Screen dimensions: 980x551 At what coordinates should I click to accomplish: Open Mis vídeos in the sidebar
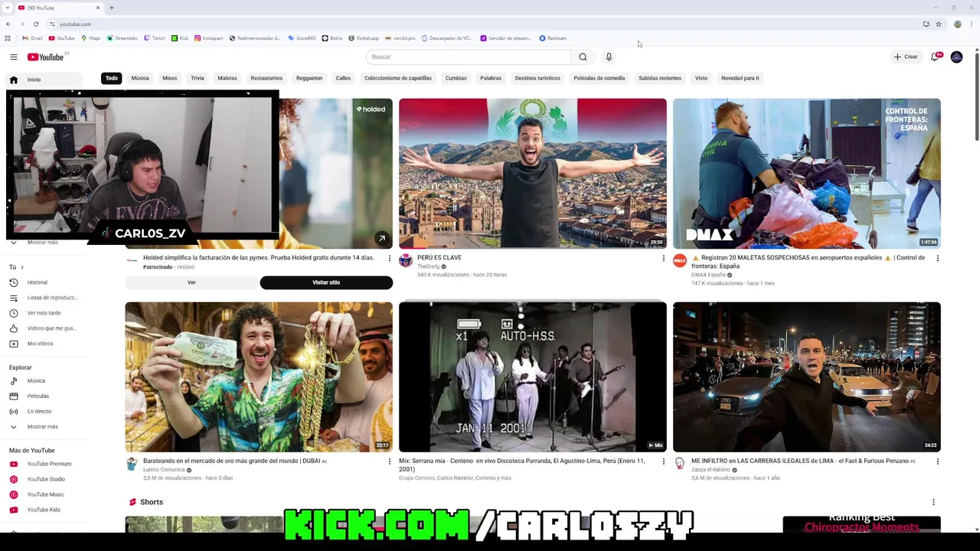(41, 344)
